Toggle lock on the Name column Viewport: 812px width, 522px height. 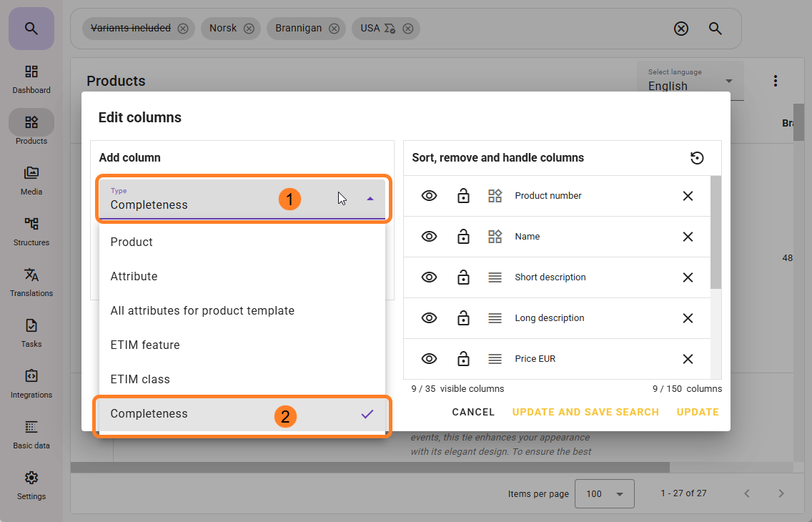coord(463,237)
